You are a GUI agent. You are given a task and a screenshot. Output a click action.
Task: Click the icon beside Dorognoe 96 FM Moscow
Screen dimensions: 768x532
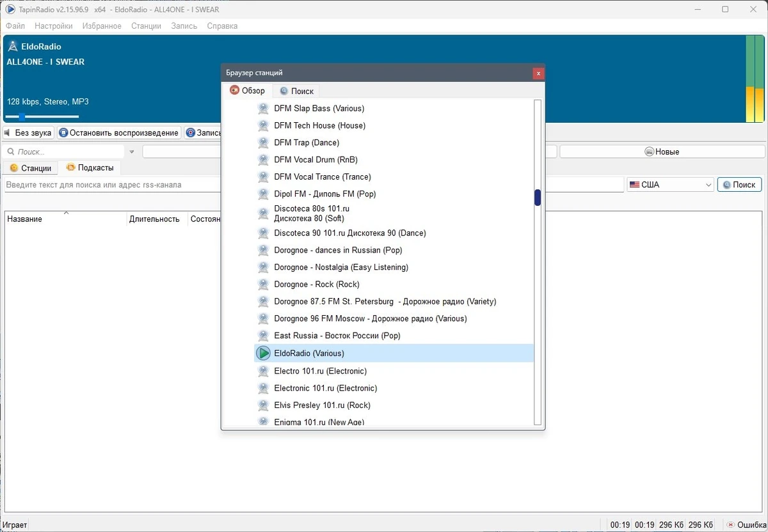pos(263,318)
